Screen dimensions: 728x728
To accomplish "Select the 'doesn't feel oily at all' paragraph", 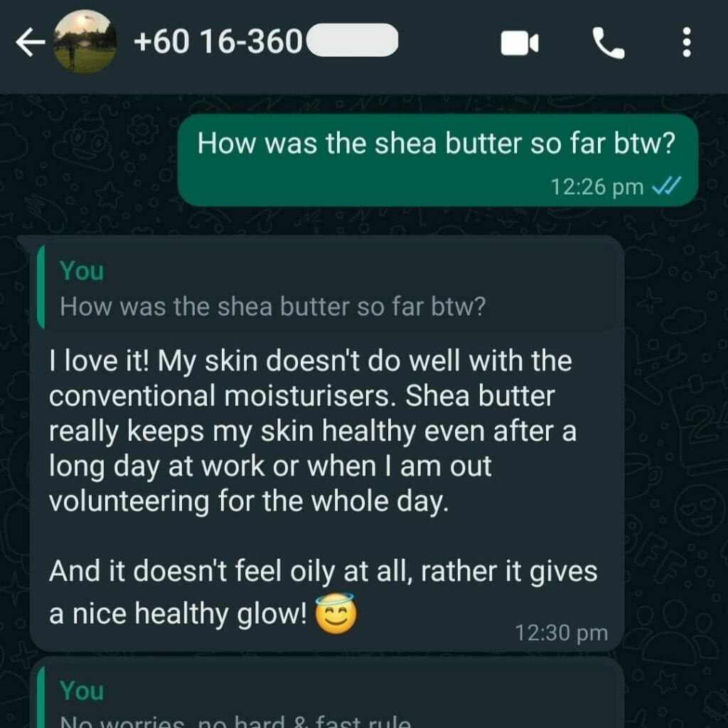I will 323,592.
